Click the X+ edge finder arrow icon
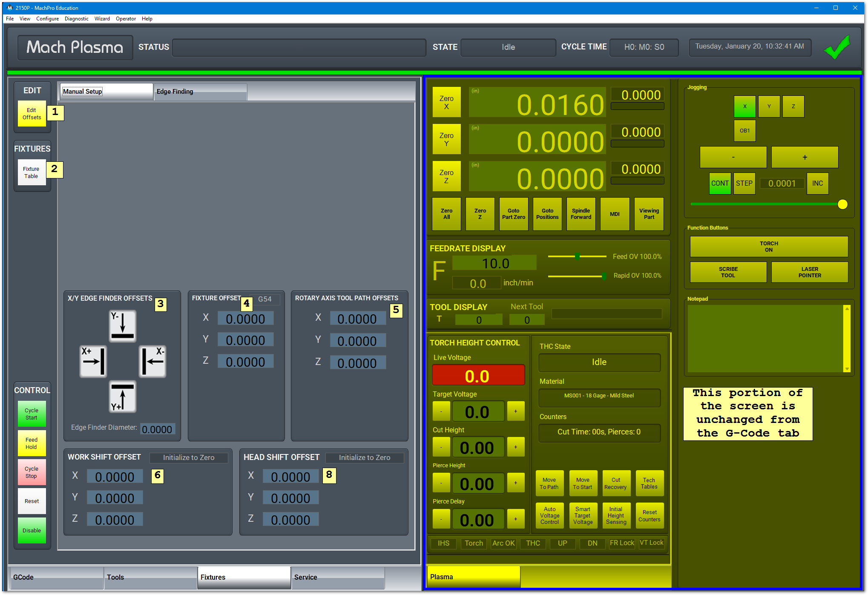 93,362
